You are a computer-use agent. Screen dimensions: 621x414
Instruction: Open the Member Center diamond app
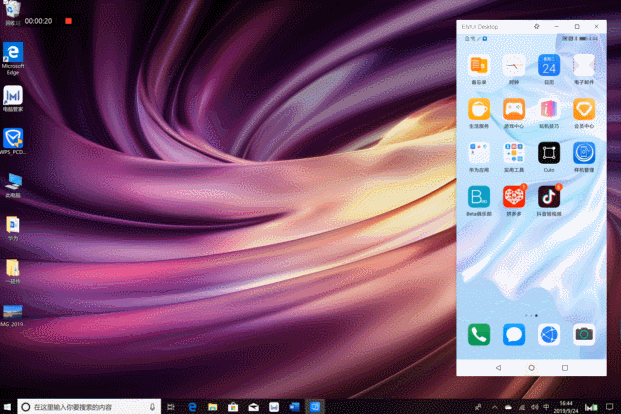(x=584, y=109)
